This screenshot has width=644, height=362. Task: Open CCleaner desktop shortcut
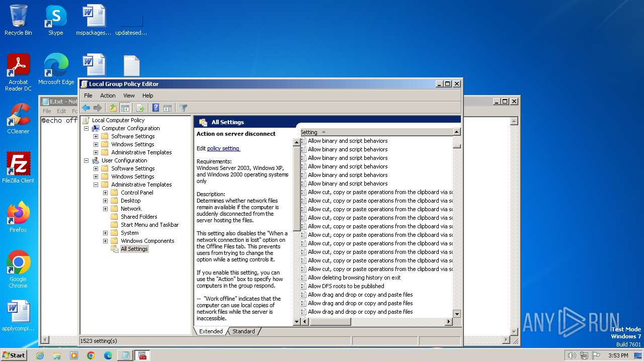(18, 119)
